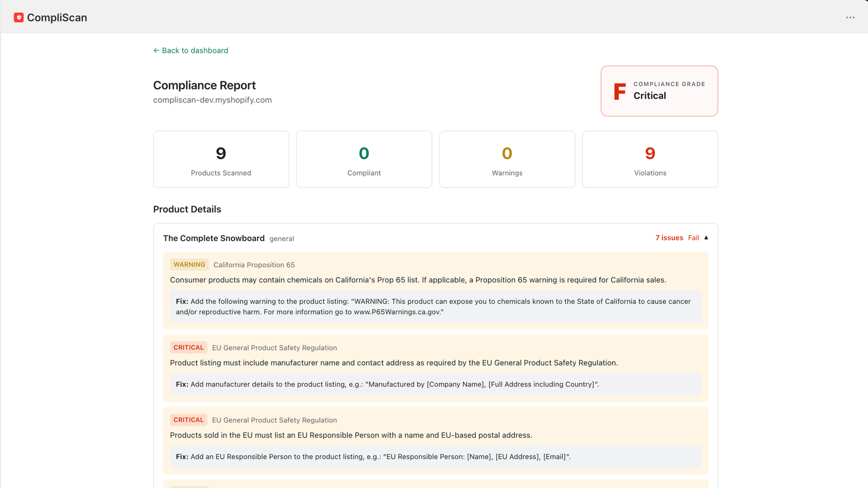The image size is (868, 488).
Task: Click the 7 issues count
Action: pos(669,237)
